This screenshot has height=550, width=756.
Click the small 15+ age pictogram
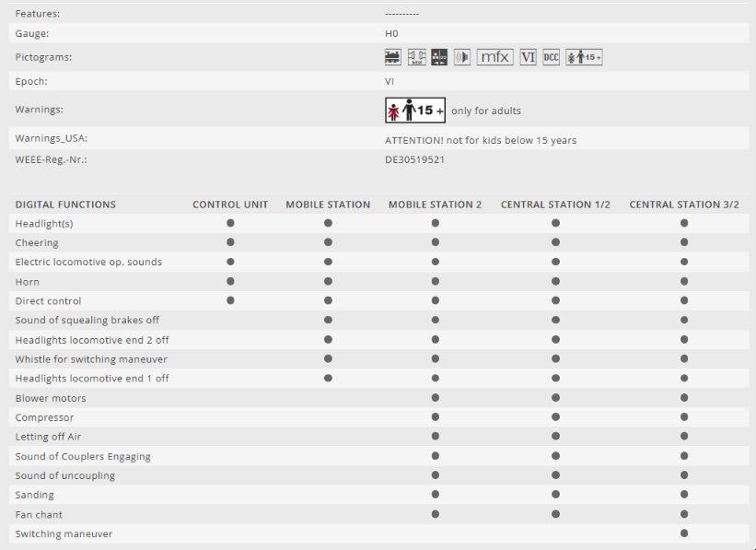click(x=584, y=57)
